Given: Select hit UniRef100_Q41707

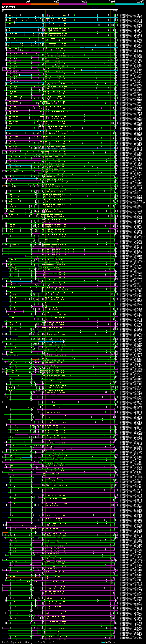Looking at the screenshot, I should pos(131,75).
